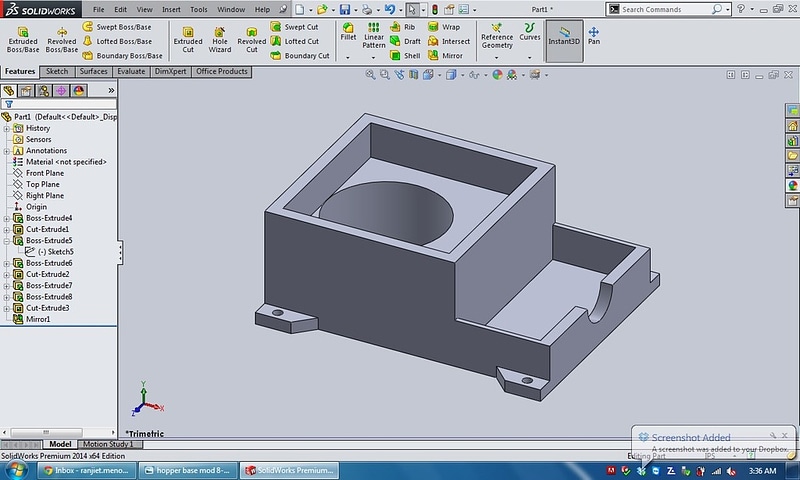Select the Shell tool

point(405,55)
